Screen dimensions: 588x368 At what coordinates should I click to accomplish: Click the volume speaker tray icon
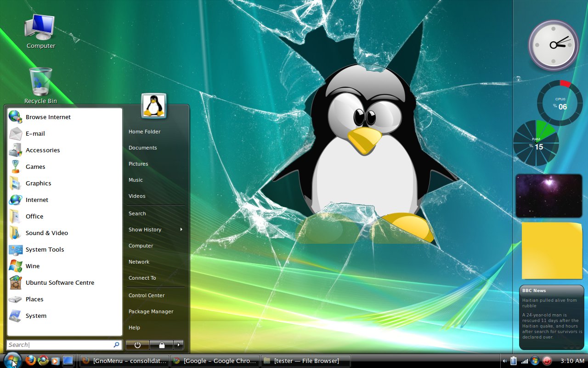tap(505, 361)
